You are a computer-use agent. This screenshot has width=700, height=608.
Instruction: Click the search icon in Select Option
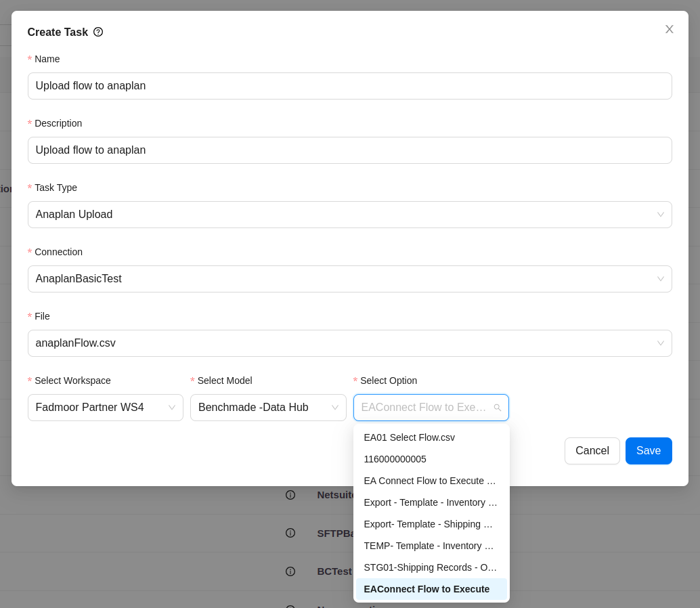[498, 408]
